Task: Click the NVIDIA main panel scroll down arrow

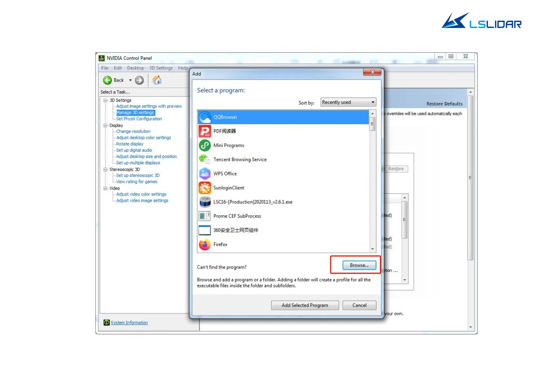Action: point(470,327)
